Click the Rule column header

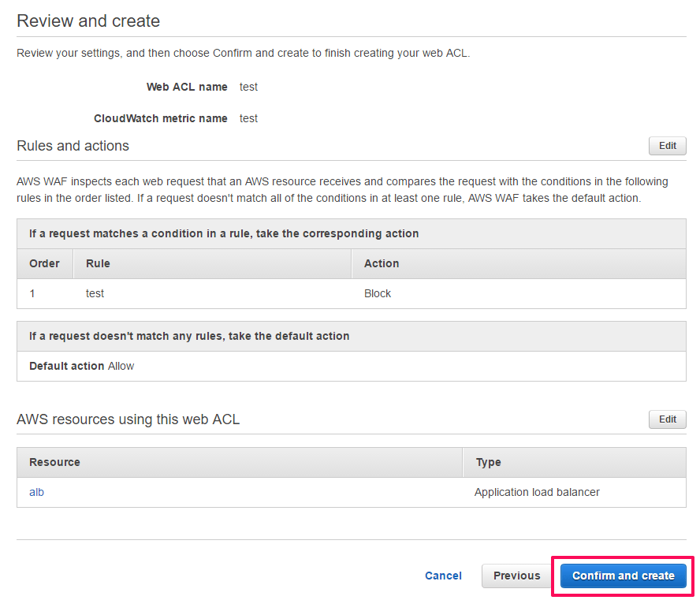(x=98, y=263)
